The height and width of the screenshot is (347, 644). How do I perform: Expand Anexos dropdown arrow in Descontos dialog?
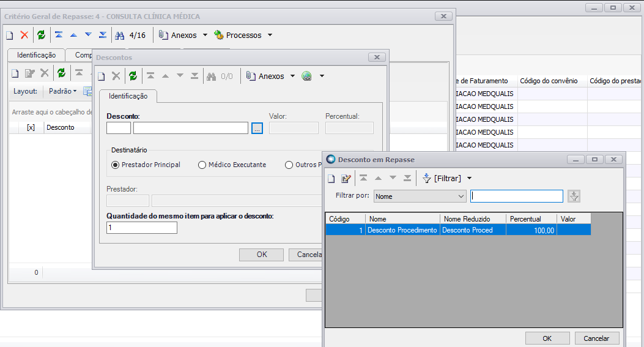pos(292,76)
